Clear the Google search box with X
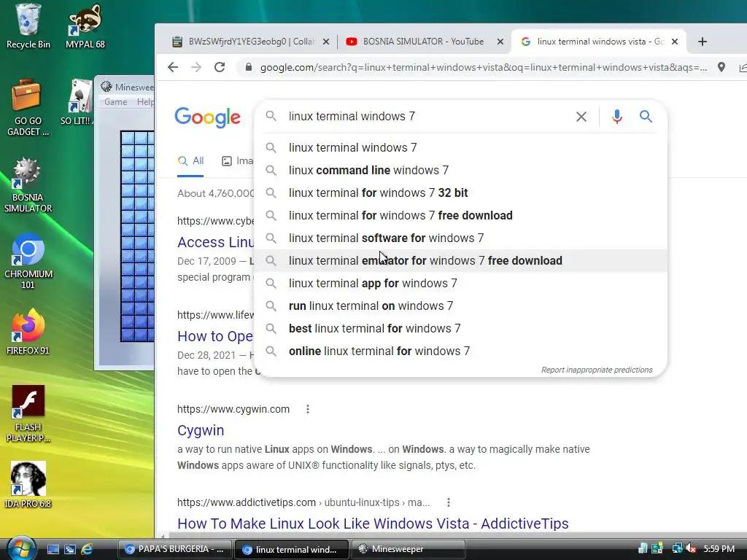Image resolution: width=747 pixels, height=560 pixels. pos(581,117)
